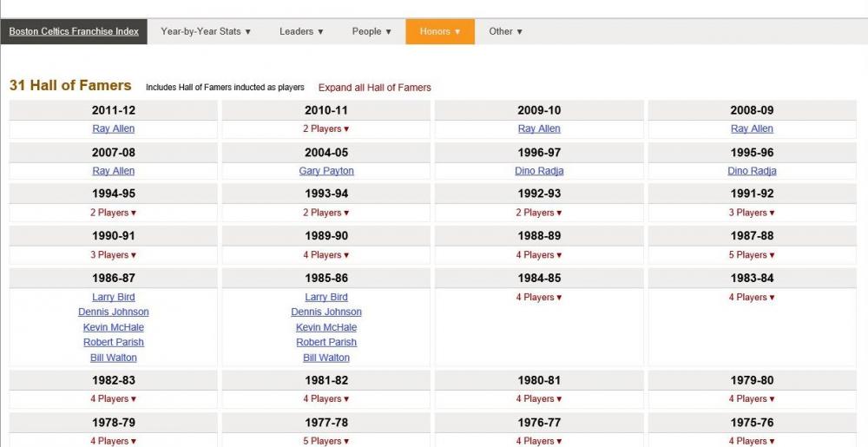Open Gary Payton link under 2004-05
This screenshot has height=447, width=868.
tap(326, 171)
